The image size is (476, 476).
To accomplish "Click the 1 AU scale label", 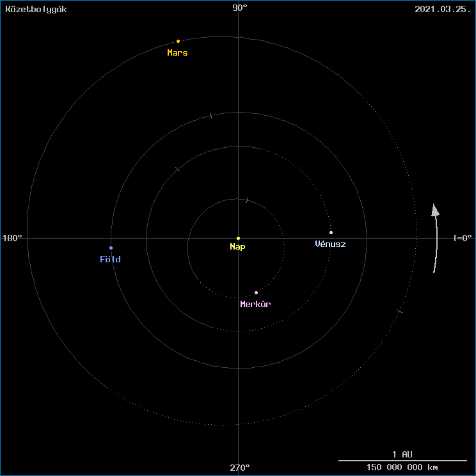I will pyautogui.click(x=402, y=454).
